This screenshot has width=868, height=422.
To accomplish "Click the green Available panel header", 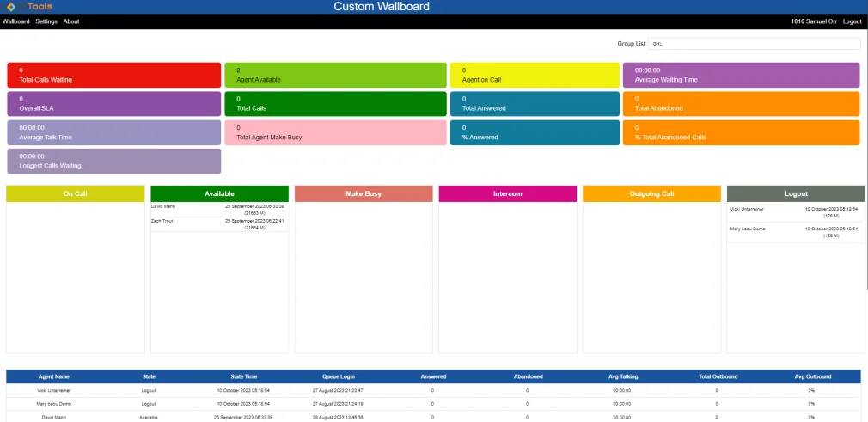I will pyautogui.click(x=220, y=194).
